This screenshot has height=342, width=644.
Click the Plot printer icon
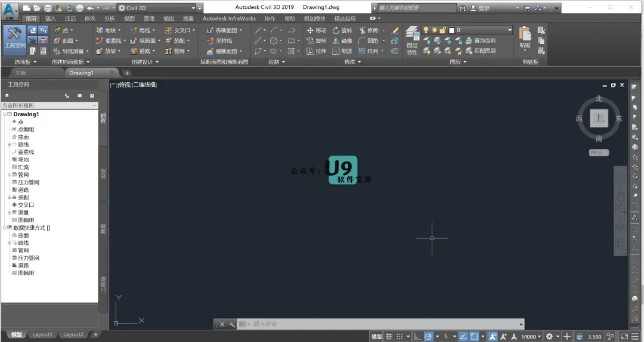pos(80,8)
